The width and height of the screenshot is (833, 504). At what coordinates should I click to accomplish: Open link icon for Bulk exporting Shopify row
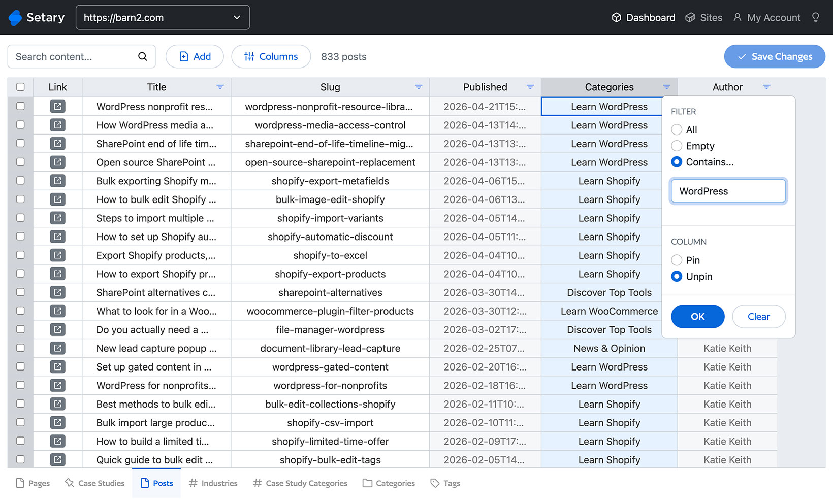point(57,181)
